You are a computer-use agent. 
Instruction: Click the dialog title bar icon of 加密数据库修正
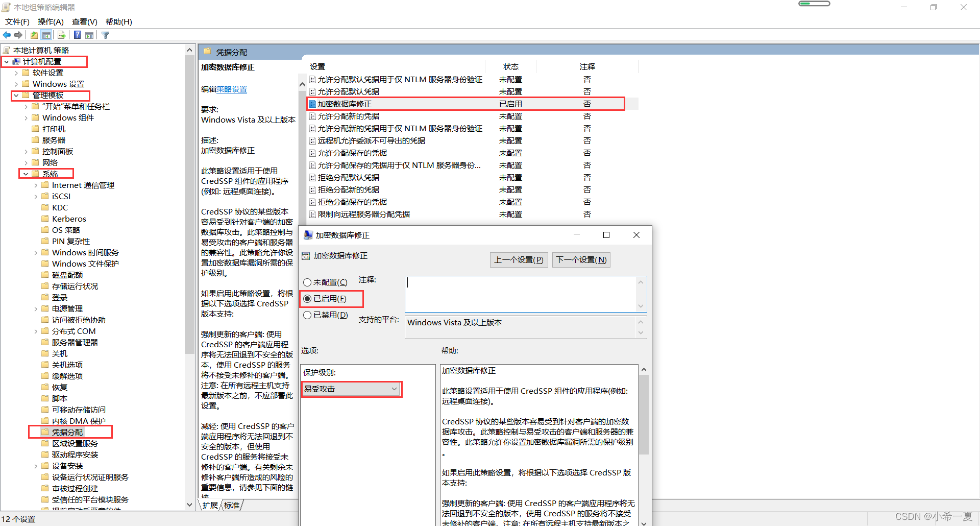pyautogui.click(x=308, y=235)
